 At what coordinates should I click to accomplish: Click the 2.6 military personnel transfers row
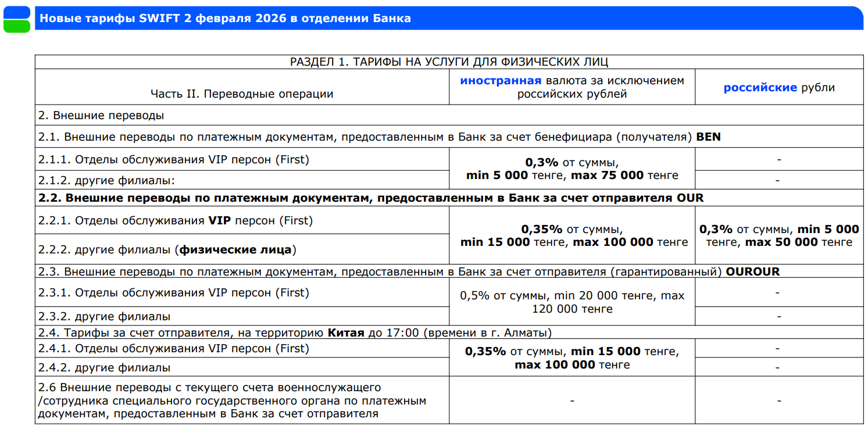233,400
